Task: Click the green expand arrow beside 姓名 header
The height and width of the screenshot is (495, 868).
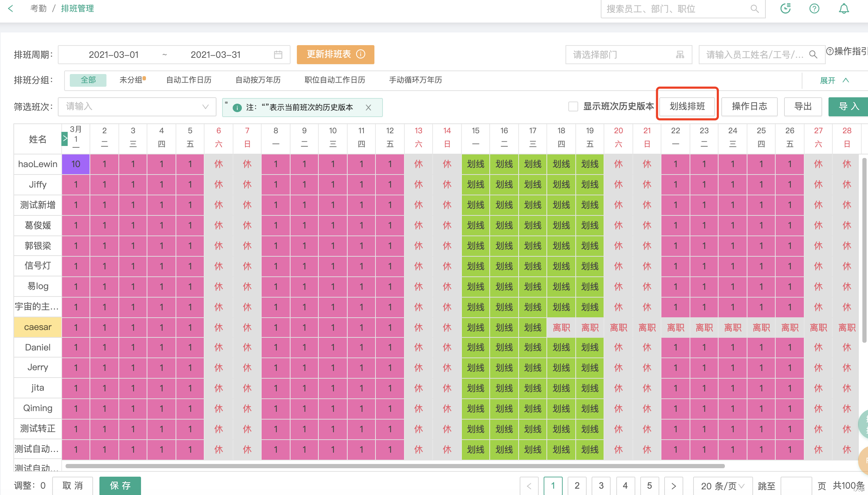Action: 65,139
